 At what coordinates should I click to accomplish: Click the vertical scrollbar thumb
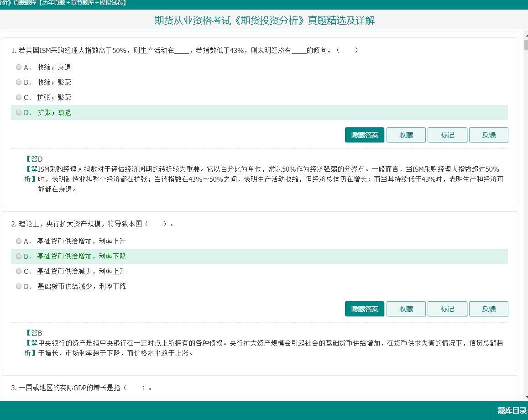point(526,45)
